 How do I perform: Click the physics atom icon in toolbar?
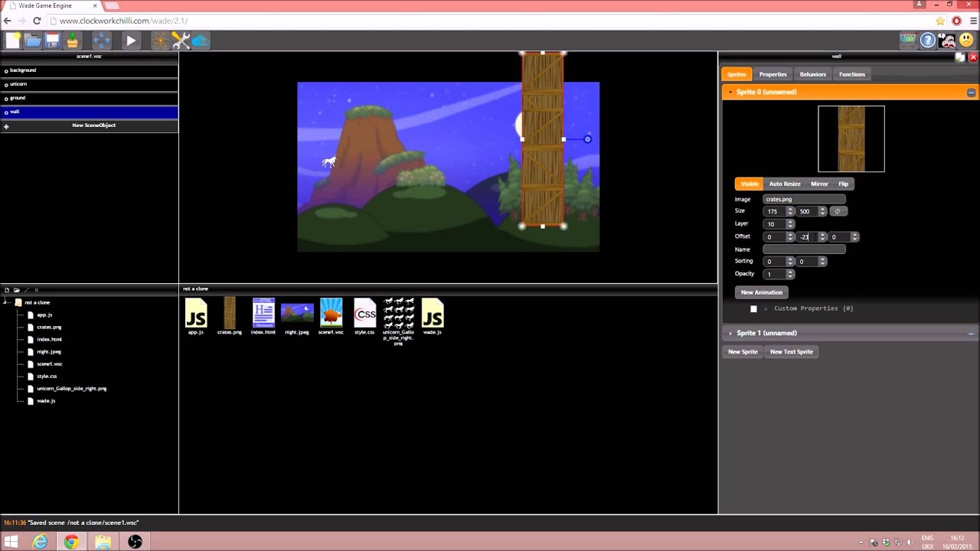pyautogui.click(x=160, y=41)
